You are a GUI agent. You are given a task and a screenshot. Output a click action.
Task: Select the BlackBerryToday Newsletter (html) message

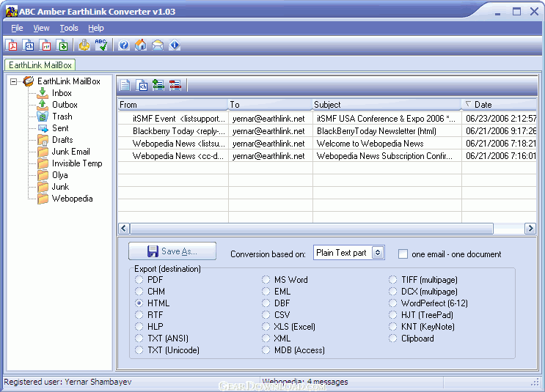tap(327, 131)
